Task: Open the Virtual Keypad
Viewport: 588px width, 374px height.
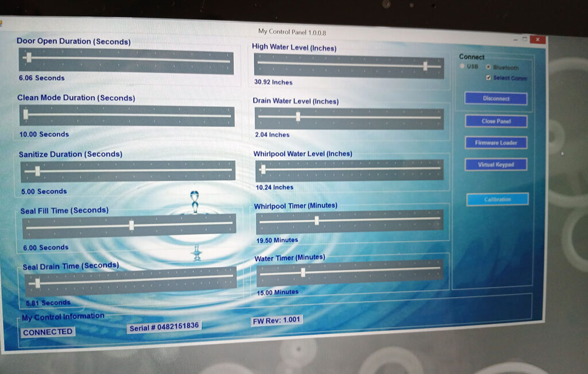Action: point(496,165)
